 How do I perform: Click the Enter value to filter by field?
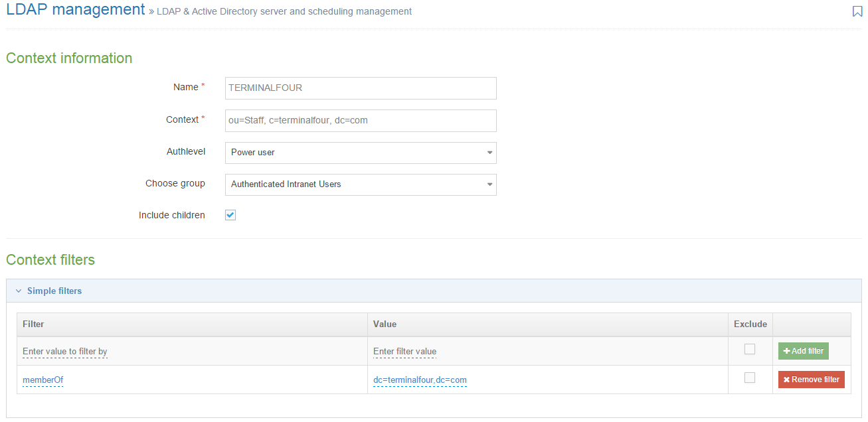tap(65, 351)
